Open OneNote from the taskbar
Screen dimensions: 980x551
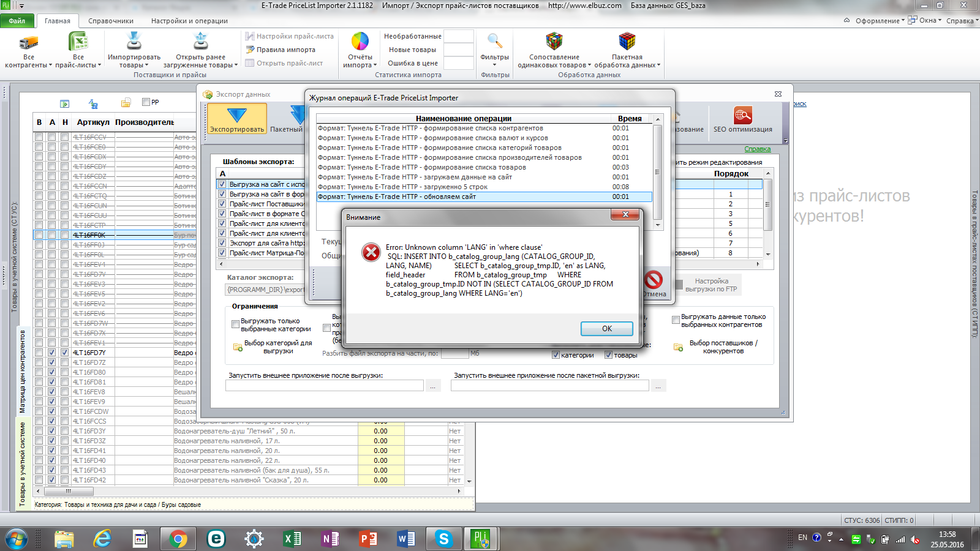[x=330, y=539]
